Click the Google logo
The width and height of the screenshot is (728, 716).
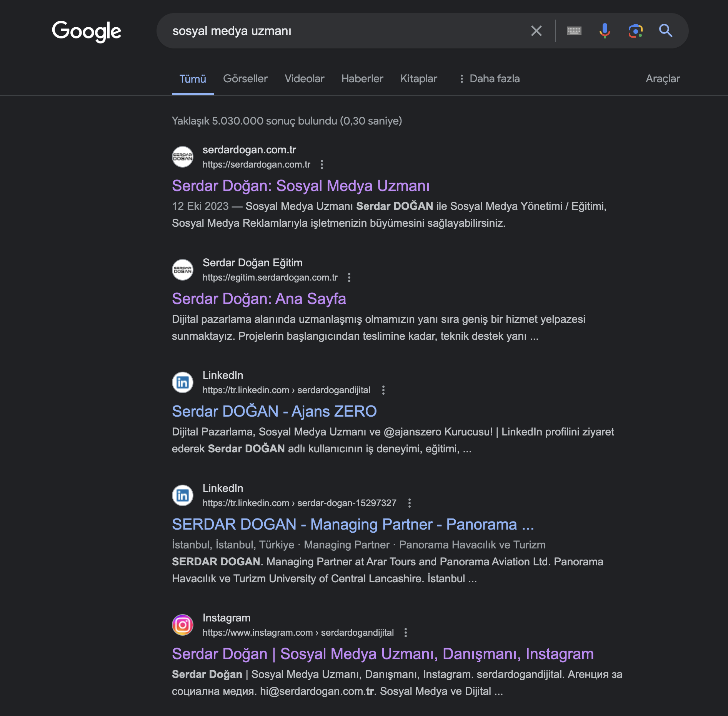click(87, 31)
